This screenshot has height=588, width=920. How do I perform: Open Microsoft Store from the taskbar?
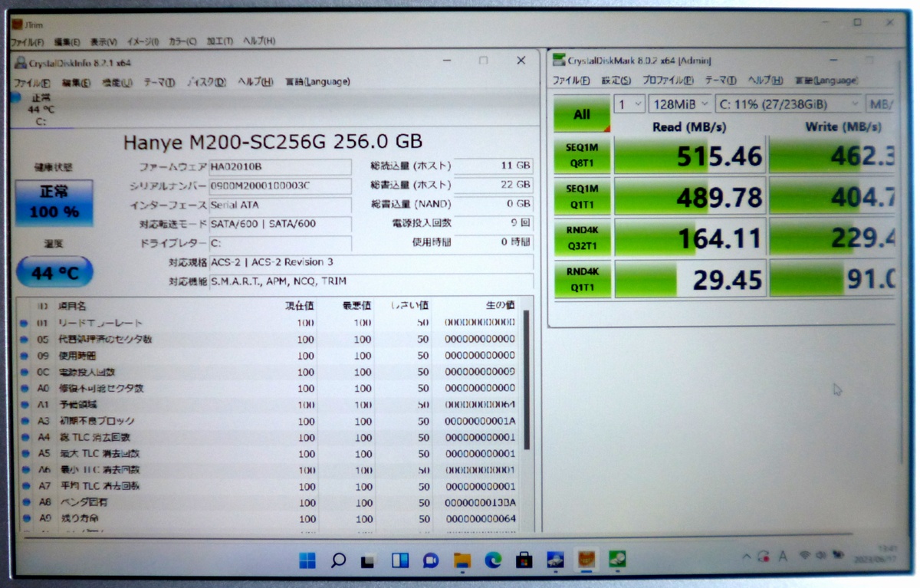point(524,560)
